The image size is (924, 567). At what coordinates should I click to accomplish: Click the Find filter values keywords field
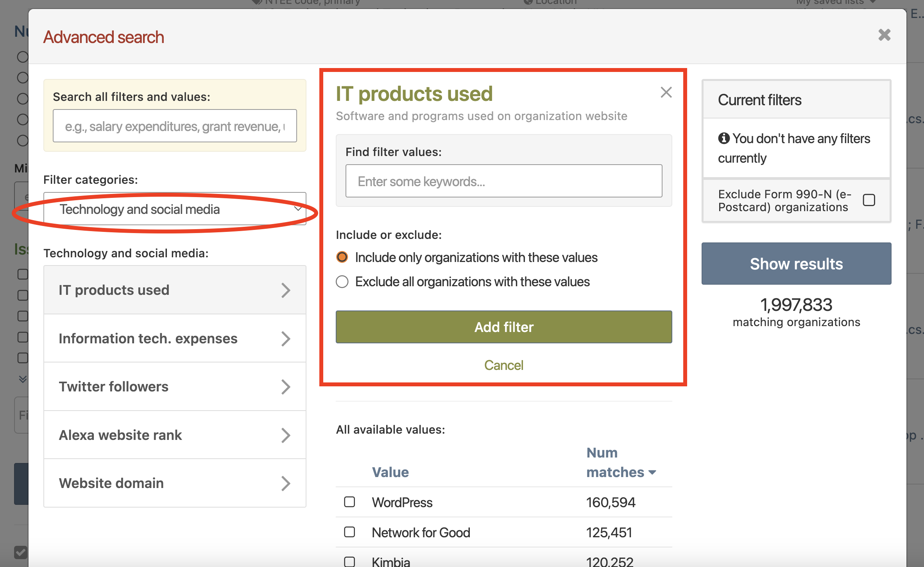tap(503, 181)
